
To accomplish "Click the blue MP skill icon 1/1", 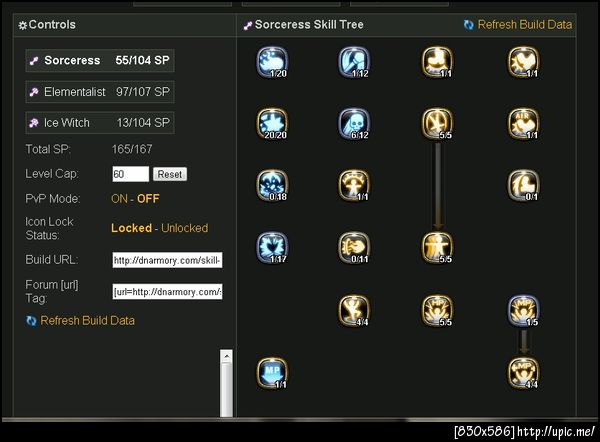I will click(x=272, y=373).
